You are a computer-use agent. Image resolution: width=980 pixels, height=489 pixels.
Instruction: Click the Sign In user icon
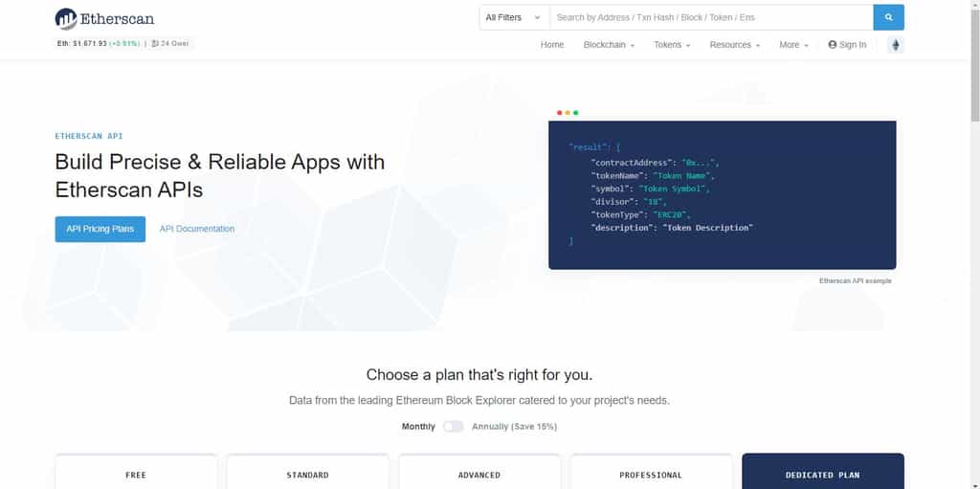(832, 45)
